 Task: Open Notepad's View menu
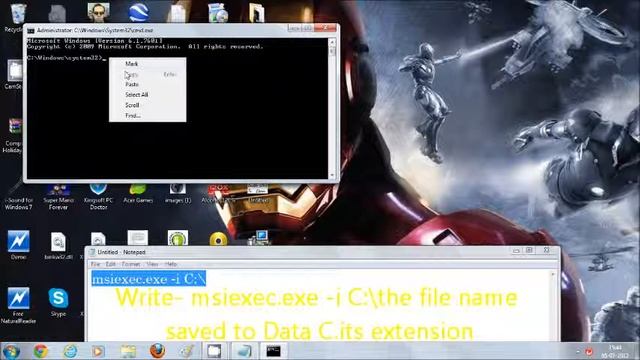152,264
